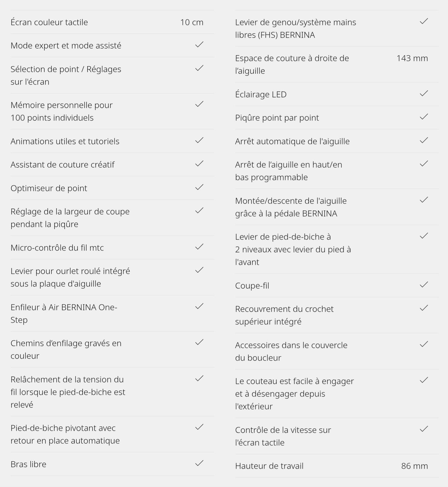This screenshot has width=448, height=487.
Task: Click the Contrôle de la vitesse checkmark
Action: (424, 429)
